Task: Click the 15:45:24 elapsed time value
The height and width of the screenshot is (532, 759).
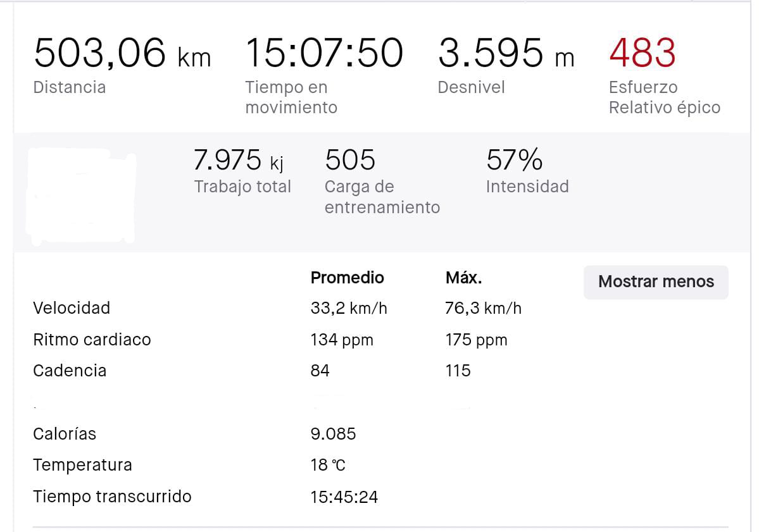Action: (344, 497)
